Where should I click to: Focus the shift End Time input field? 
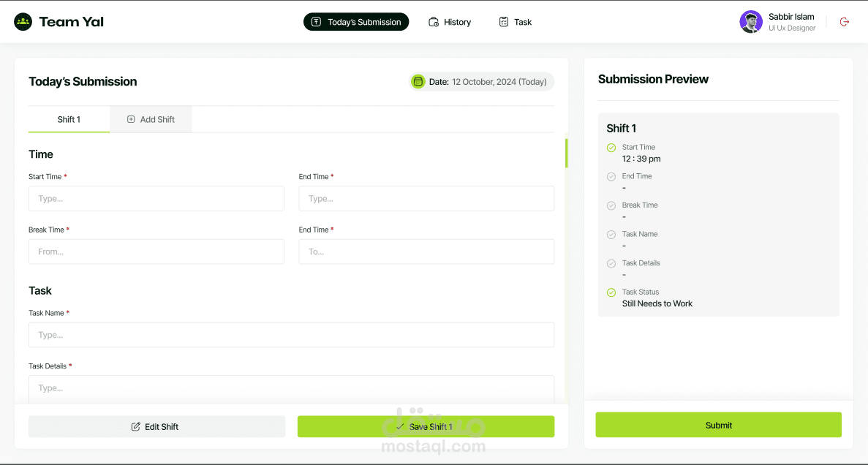coord(426,198)
